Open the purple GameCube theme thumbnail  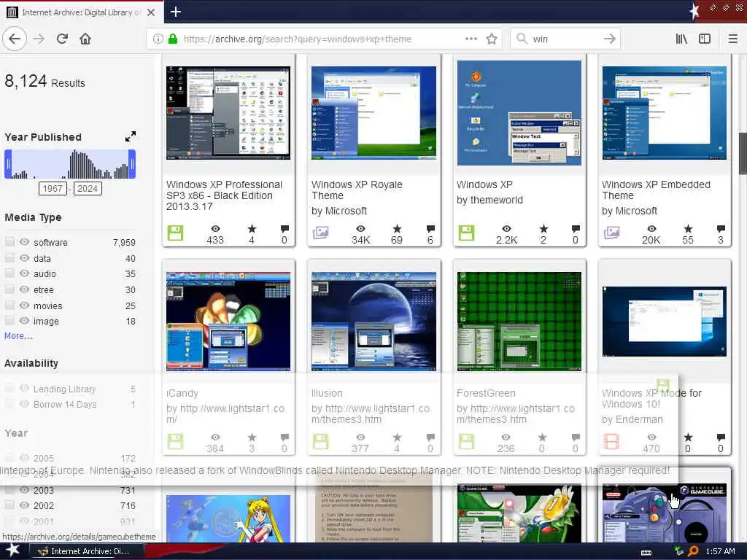pyautogui.click(x=664, y=513)
